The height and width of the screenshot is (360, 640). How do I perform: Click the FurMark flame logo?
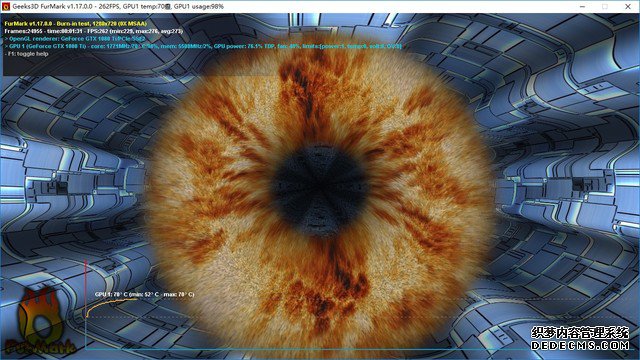tap(40, 322)
